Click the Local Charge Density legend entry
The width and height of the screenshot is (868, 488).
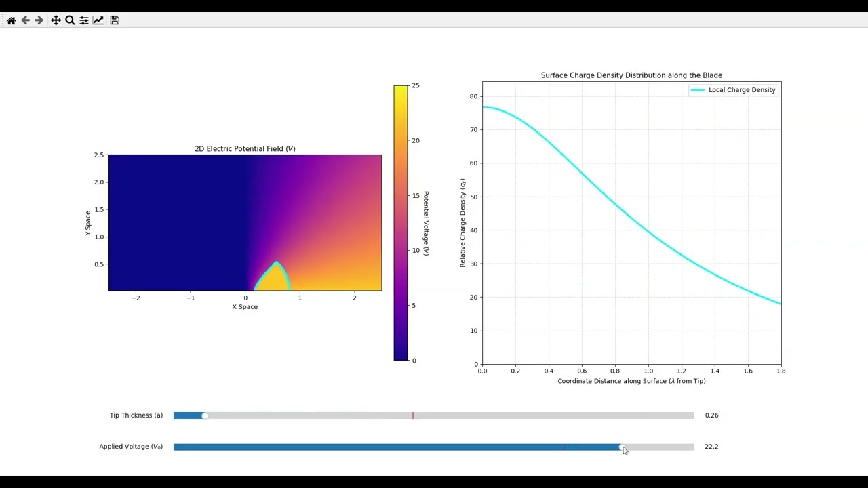pos(733,90)
